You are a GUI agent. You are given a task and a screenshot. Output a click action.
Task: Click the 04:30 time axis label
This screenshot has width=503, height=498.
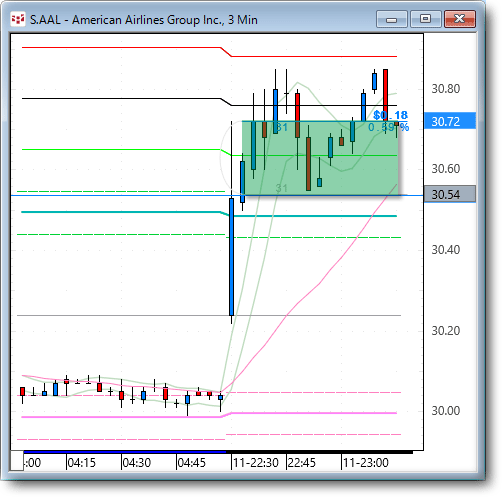coord(137,463)
